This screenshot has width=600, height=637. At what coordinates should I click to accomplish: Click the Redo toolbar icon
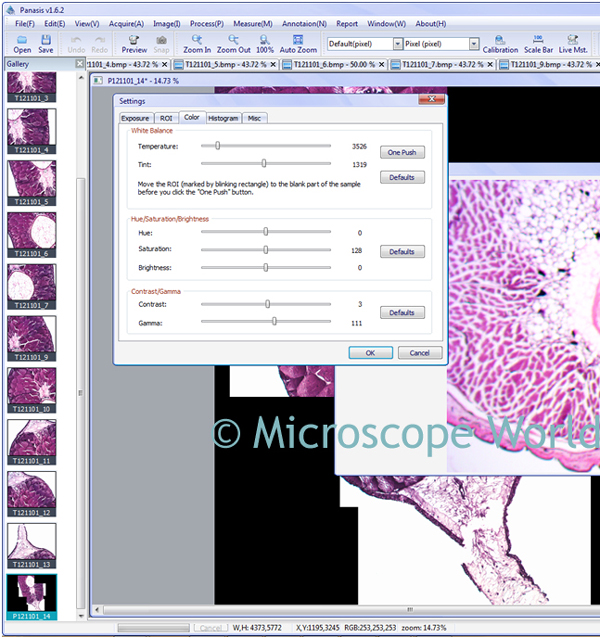tap(100, 44)
